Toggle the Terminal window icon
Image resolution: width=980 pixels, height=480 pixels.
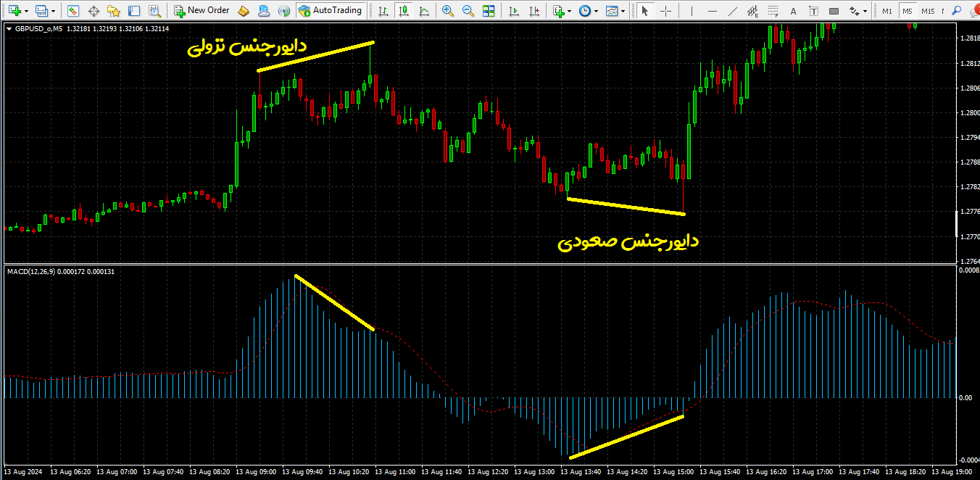tap(134, 11)
